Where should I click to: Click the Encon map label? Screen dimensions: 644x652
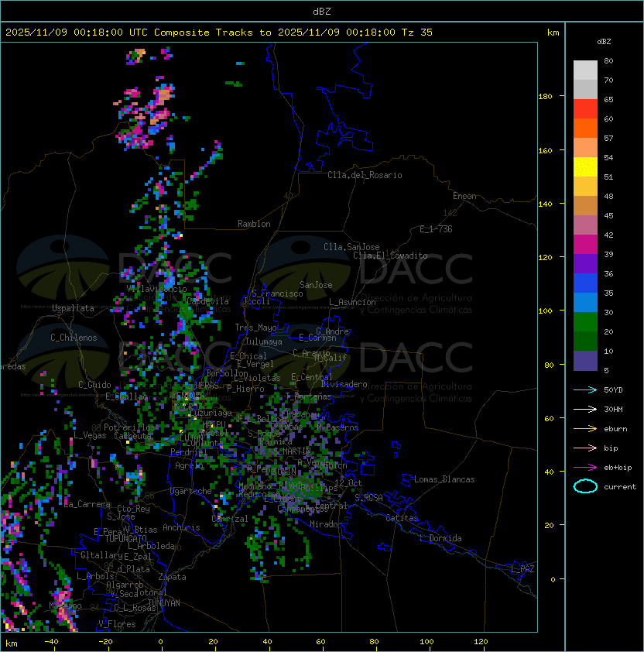[x=464, y=196]
